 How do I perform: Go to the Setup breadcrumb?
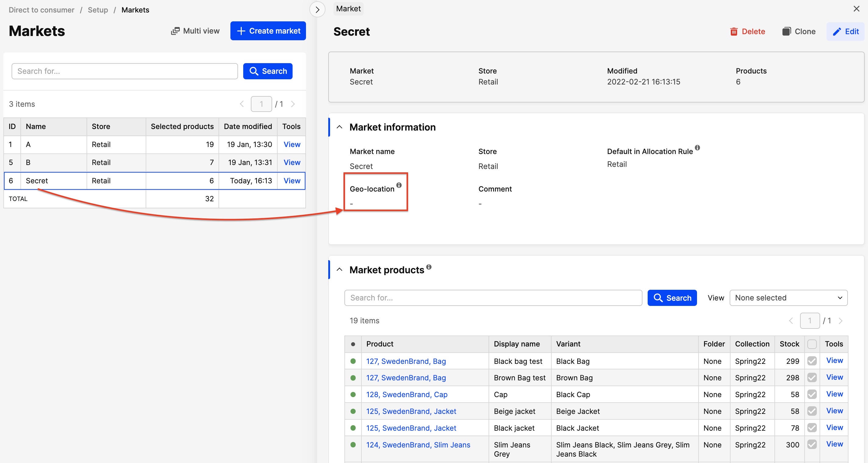click(98, 10)
